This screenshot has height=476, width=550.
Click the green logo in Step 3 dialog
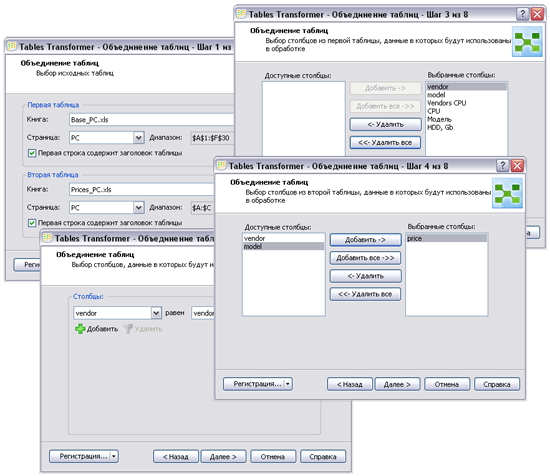click(x=527, y=42)
